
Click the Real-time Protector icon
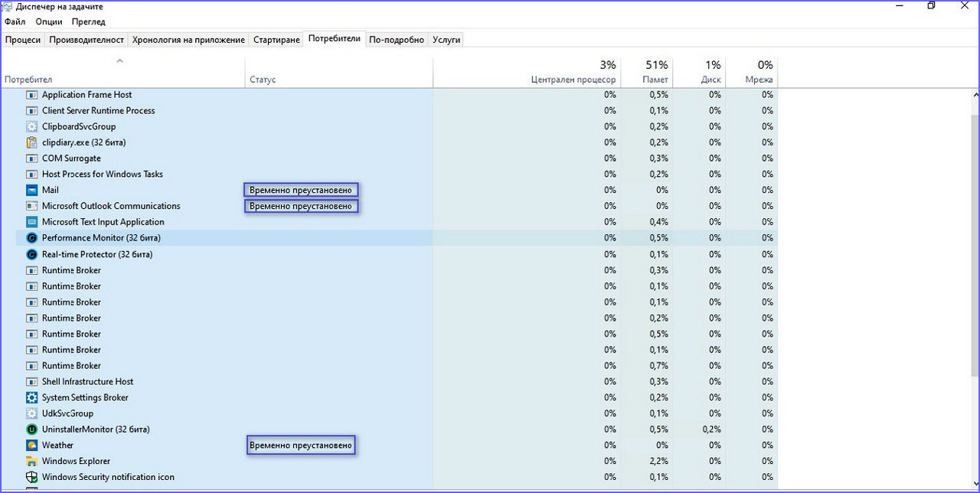31,254
